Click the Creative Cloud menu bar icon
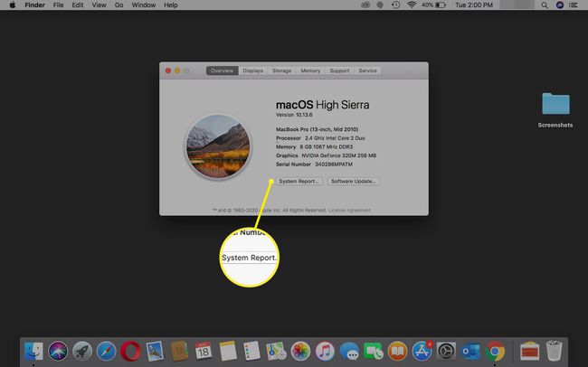 coord(365,5)
